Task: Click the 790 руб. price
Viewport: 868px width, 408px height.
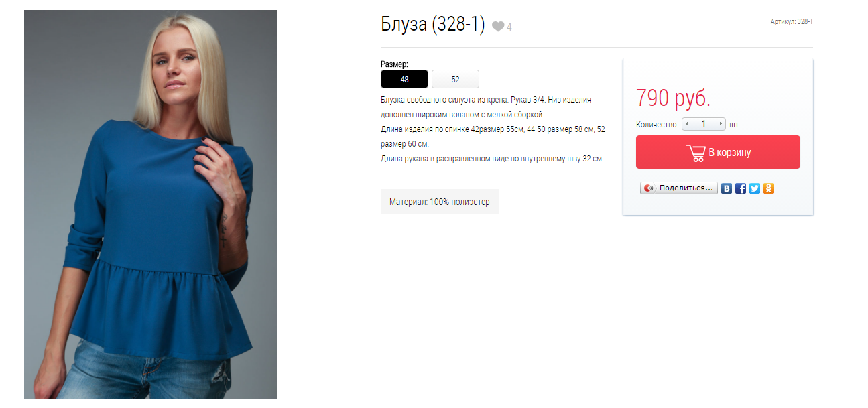Action: point(673,98)
